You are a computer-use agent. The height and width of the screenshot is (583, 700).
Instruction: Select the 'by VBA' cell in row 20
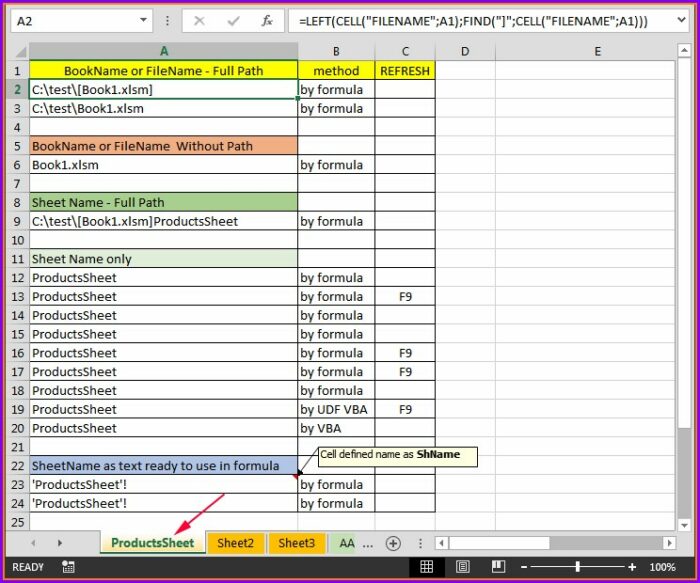click(x=336, y=428)
